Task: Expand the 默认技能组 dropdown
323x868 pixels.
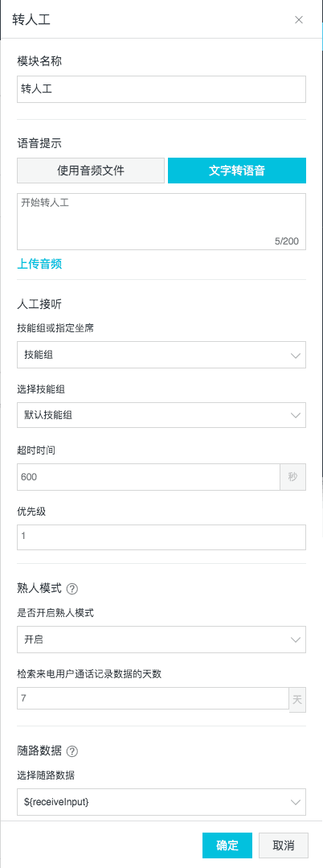Action: point(161,414)
